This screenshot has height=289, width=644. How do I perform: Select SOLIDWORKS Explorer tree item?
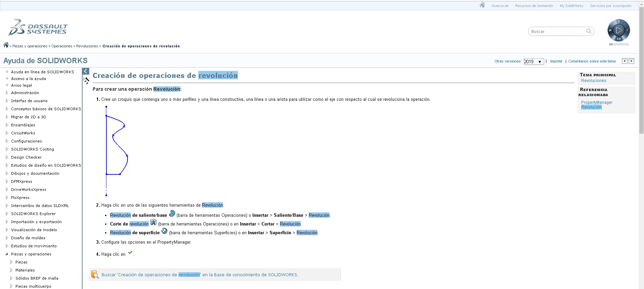click(34, 213)
